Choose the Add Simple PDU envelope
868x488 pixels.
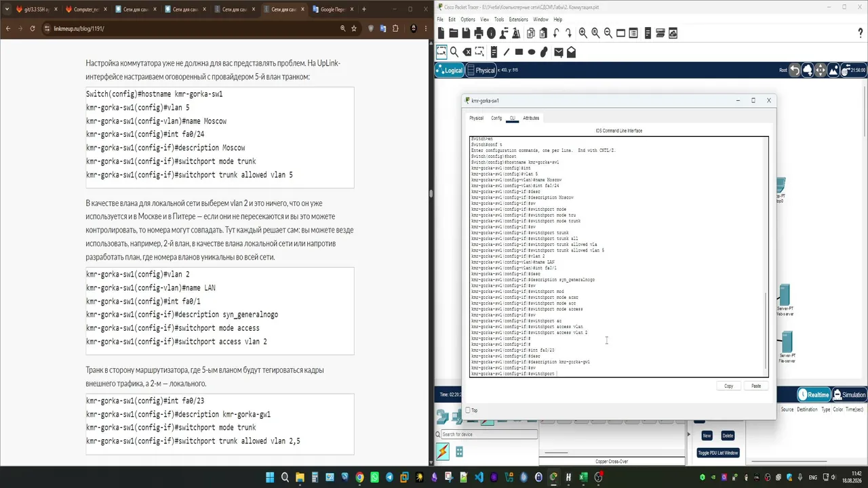click(x=559, y=52)
